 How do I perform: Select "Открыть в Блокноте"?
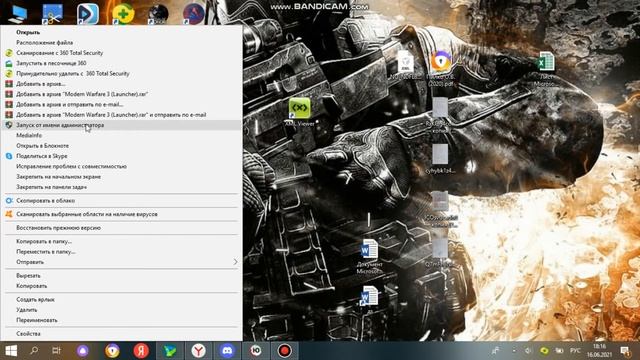(42, 146)
